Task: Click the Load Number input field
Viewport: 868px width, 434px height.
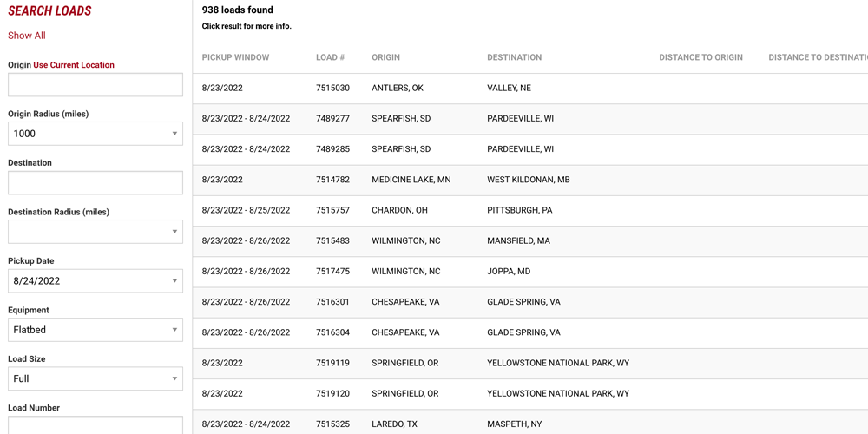Action: [95, 424]
